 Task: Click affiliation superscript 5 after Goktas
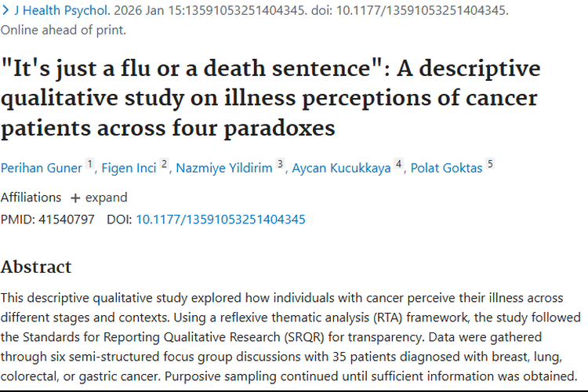(490, 165)
